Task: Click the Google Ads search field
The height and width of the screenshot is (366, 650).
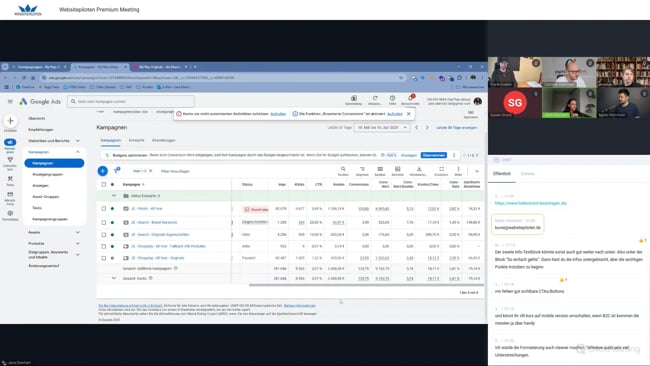Action: click(x=131, y=102)
